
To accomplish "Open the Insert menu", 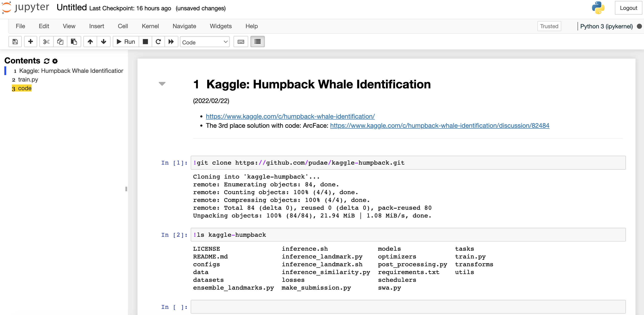I will click(x=96, y=26).
